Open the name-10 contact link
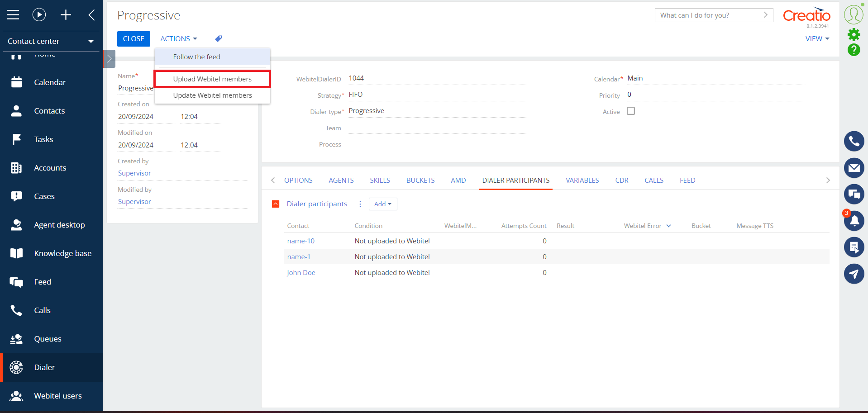Viewport: 868px width, 413px height. click(301, 241)
